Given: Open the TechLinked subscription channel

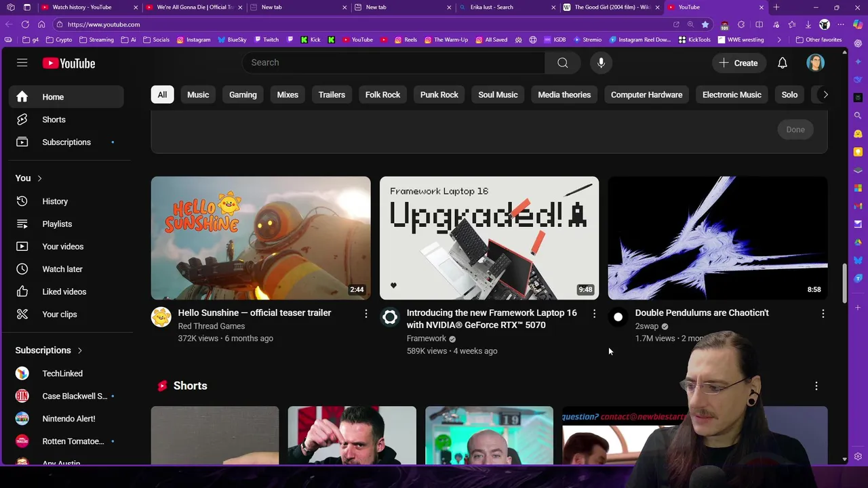Looking at the screenshot, I should [66, 373].
